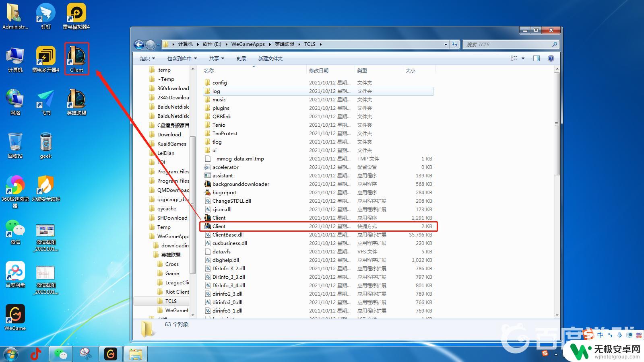
Task: Open the 飞书 desktop icon
Action: pos(45,102)
